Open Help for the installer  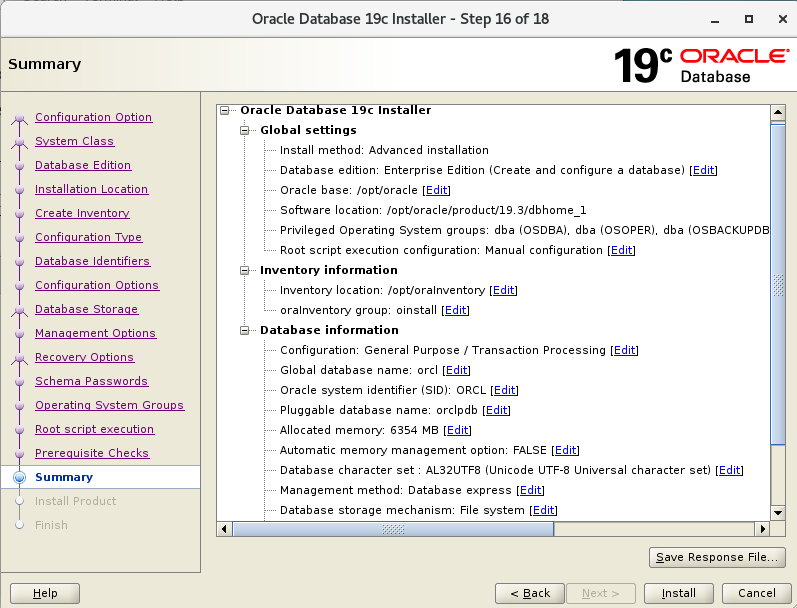[45, 593]
